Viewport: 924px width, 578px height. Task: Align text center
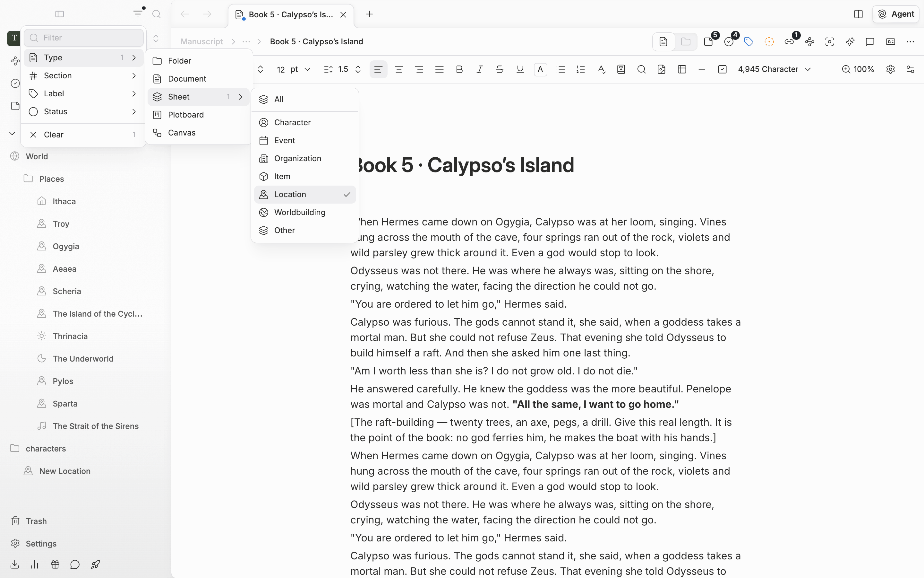pyautogui.click(x=399, y=69)
